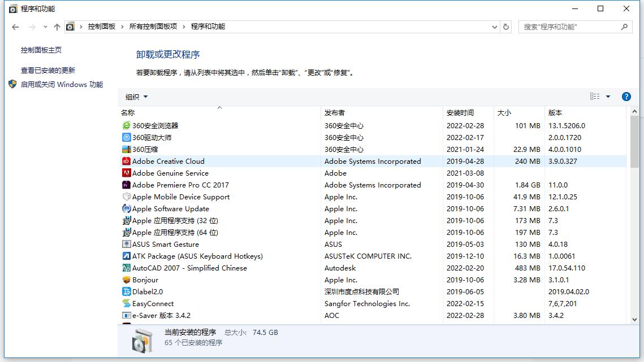Select the Bonjour program icon
Image resolution: width=644 pixels, height=362 pixels.
coord(126,280)
